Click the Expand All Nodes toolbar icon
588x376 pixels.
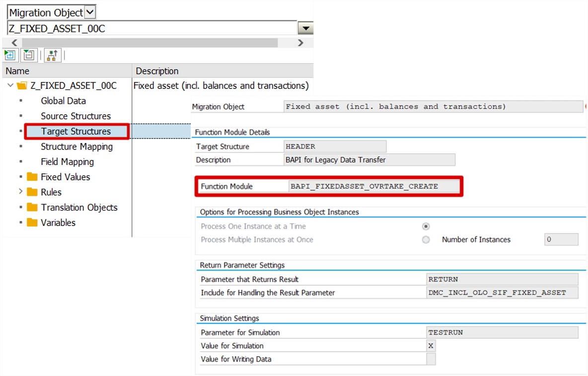10,55
